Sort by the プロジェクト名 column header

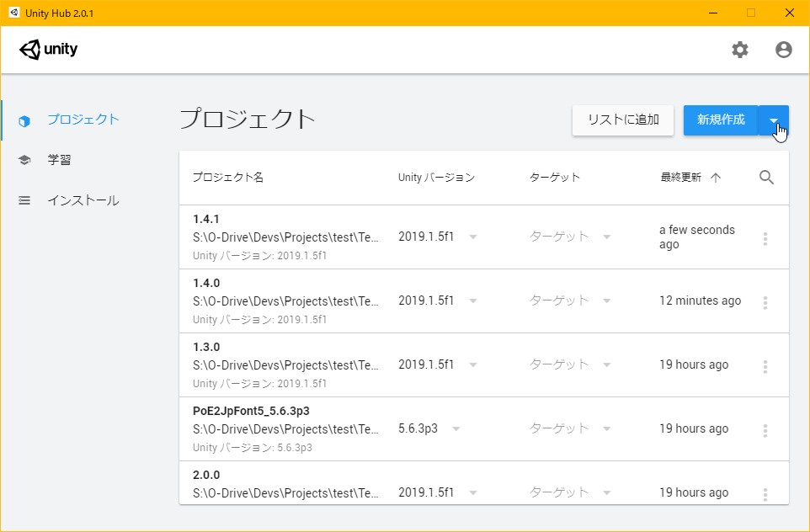(x=228, y=177)
